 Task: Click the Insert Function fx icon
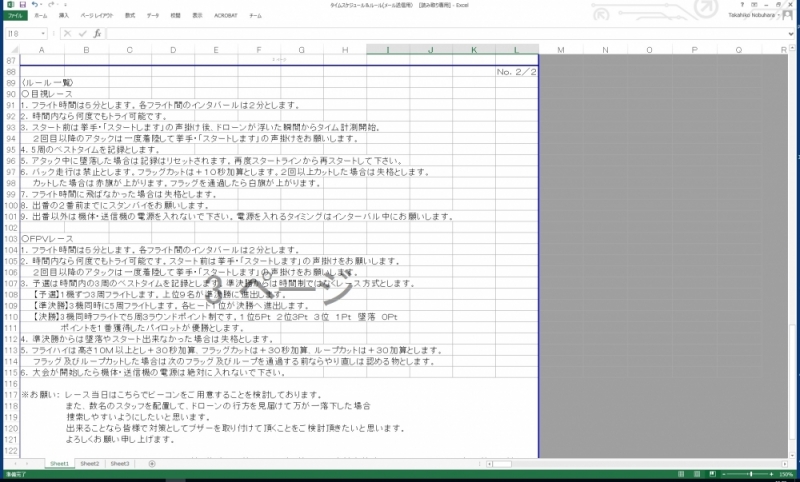click(x=98, y=33)
